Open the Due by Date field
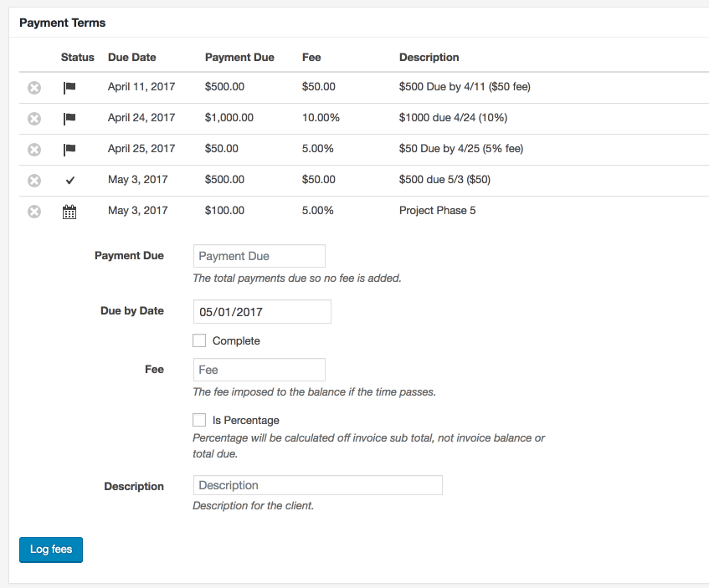This screenshot has width=709, height=588. pos(262,312)
